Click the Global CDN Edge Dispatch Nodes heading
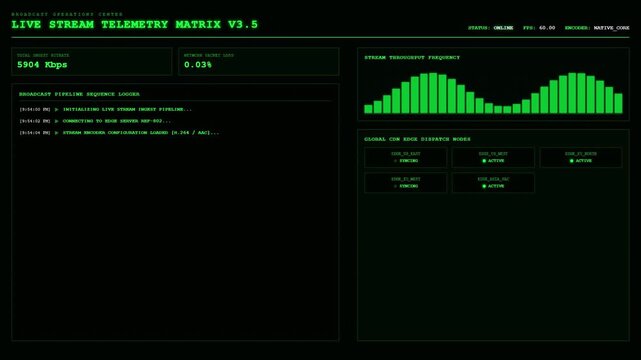This screenshot has width=641, height=360. pos(417,139)
